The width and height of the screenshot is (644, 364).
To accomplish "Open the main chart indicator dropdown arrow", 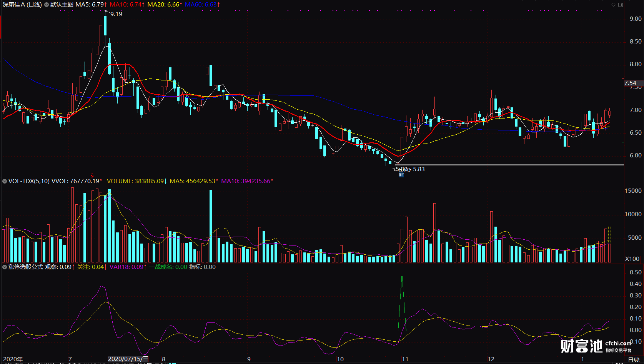I will click(x=47, y=5).
